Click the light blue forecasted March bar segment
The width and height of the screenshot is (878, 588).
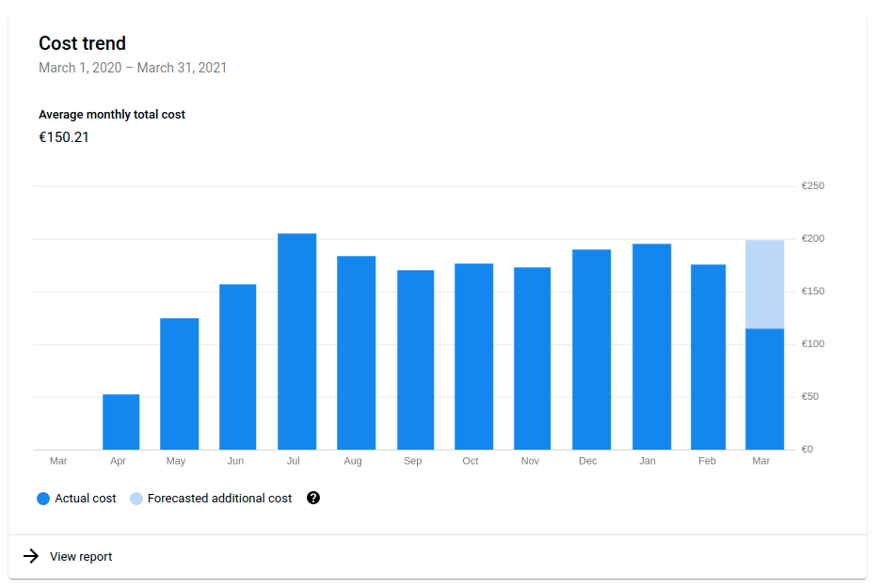click(x=764, y=284)
